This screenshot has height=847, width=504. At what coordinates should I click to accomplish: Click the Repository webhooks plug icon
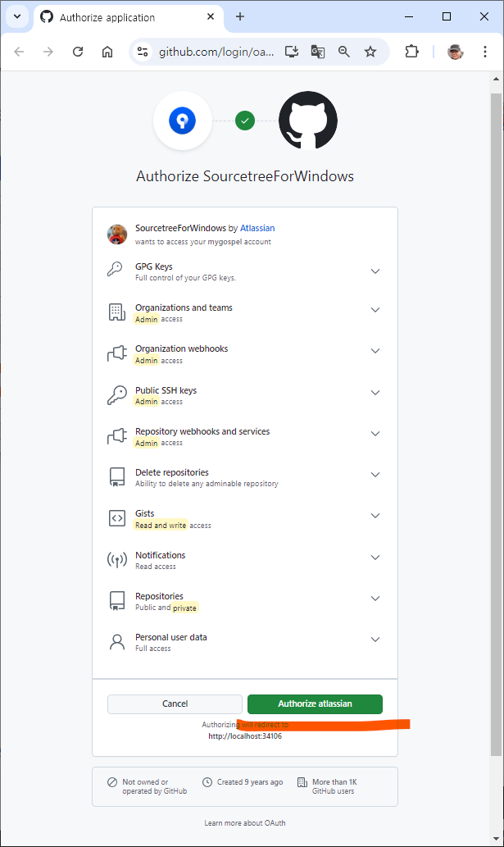117,436
